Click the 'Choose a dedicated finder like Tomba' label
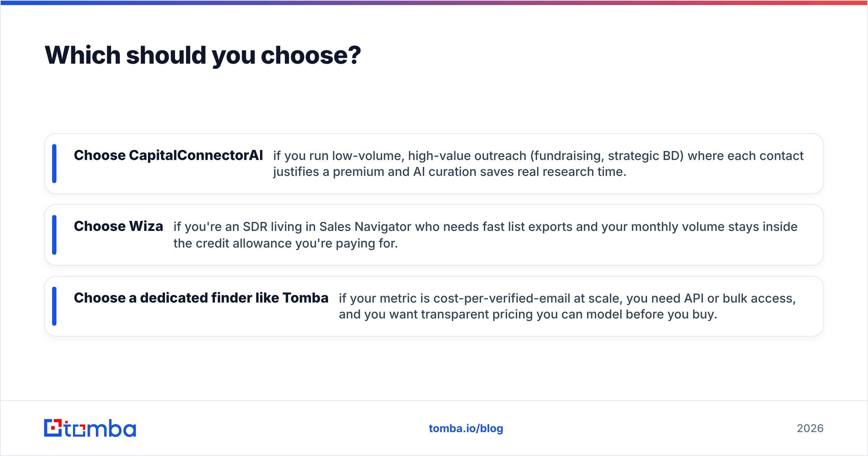The height and width of the screenshot is (456, 868). click(x=201, y=298)
